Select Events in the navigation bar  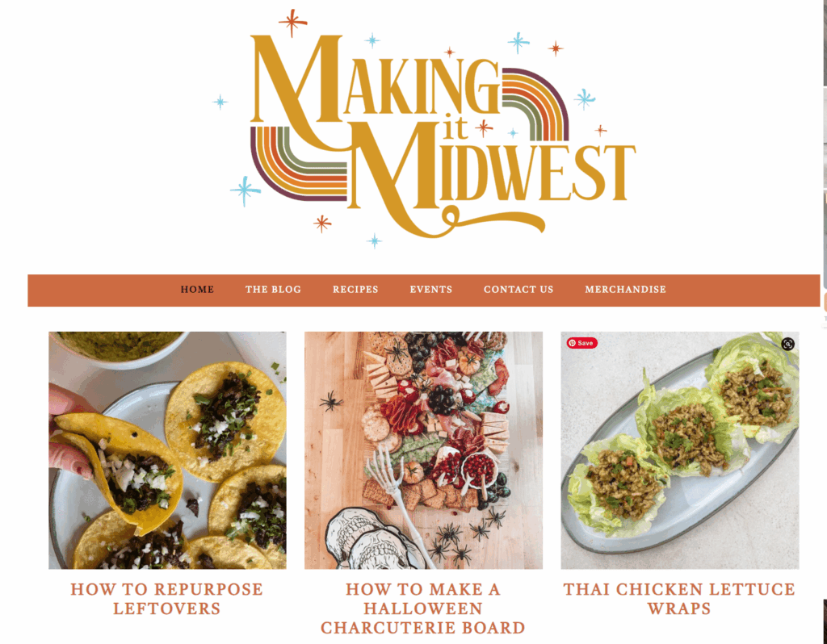431,290
